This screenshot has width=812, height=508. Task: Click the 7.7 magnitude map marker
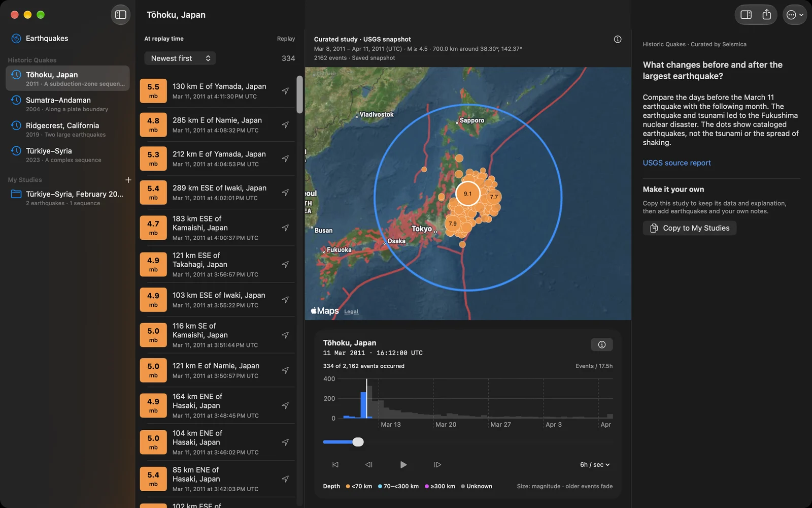coord(494,197)
